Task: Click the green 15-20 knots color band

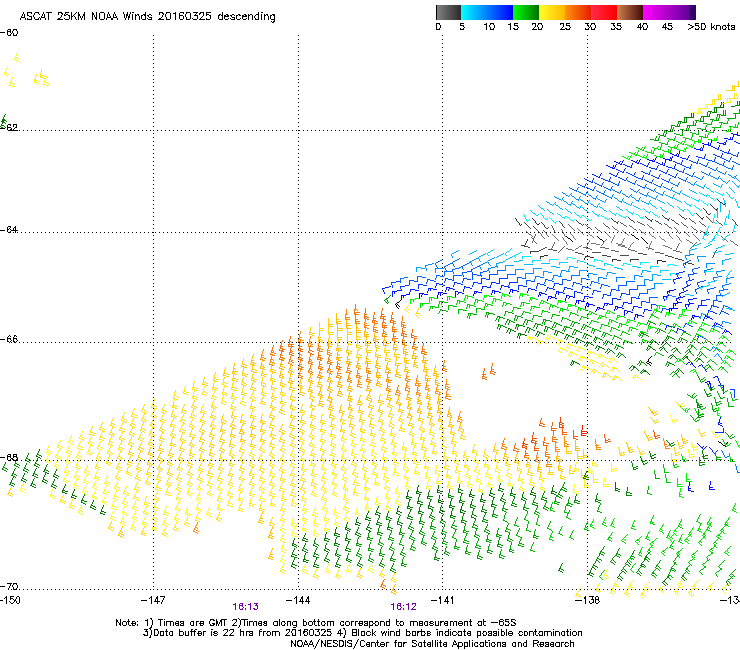Action: click(526, 12)
